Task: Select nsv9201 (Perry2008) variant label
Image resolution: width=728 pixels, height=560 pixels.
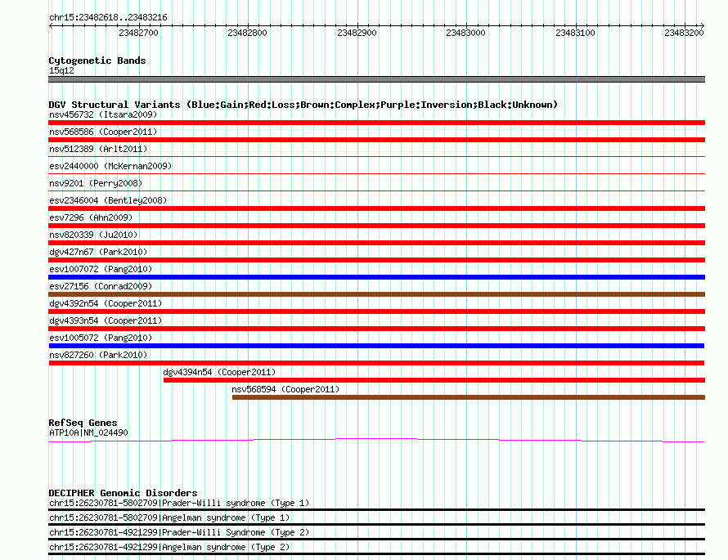Action: [x=96, y=183]
